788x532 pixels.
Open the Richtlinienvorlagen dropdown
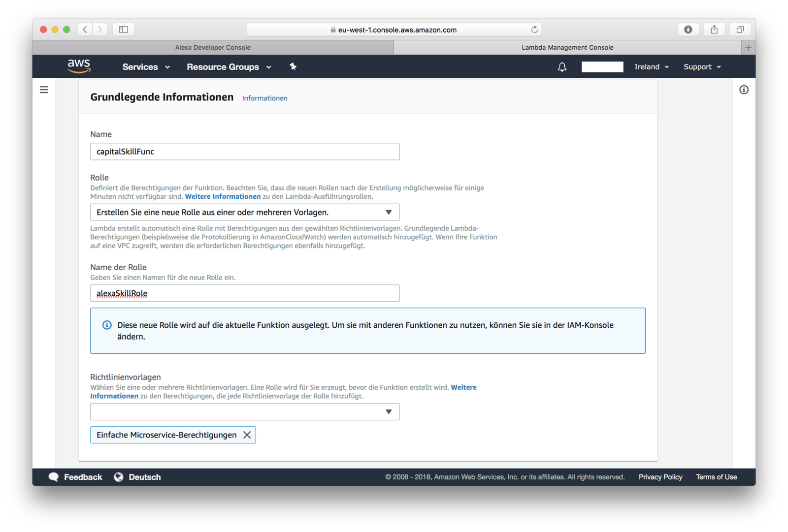[x=245, y=411]
